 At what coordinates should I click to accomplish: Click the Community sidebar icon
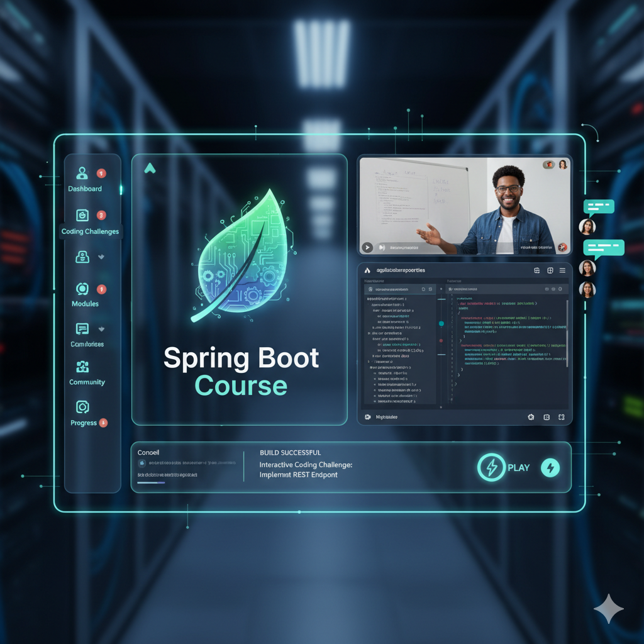coord(82,367)
